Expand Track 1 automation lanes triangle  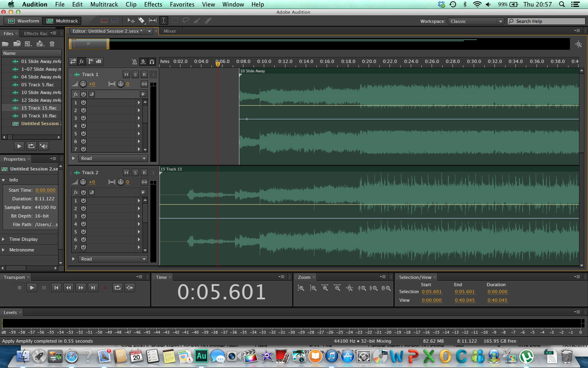click(x=73, y=159)
